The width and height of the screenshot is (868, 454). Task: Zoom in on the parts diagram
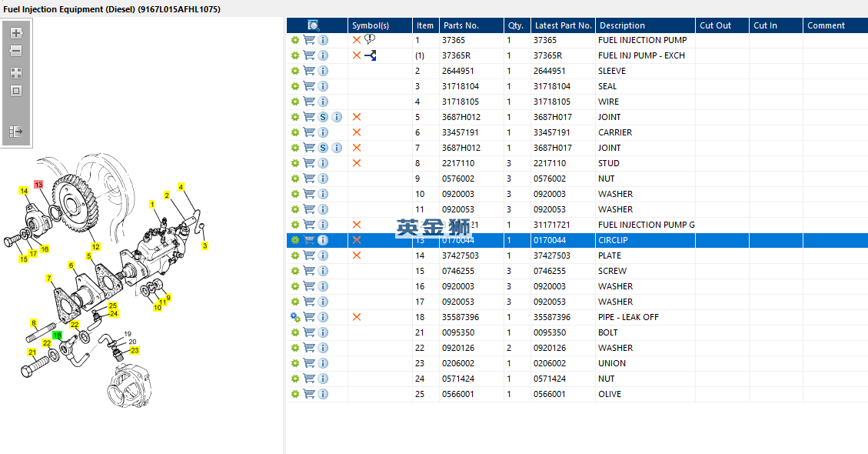(15, 33)
